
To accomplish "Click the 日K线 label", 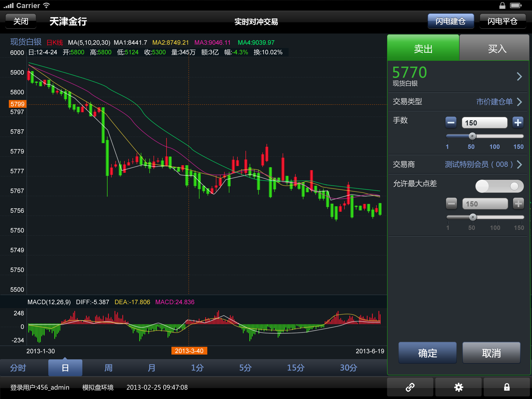I will 55,42.
